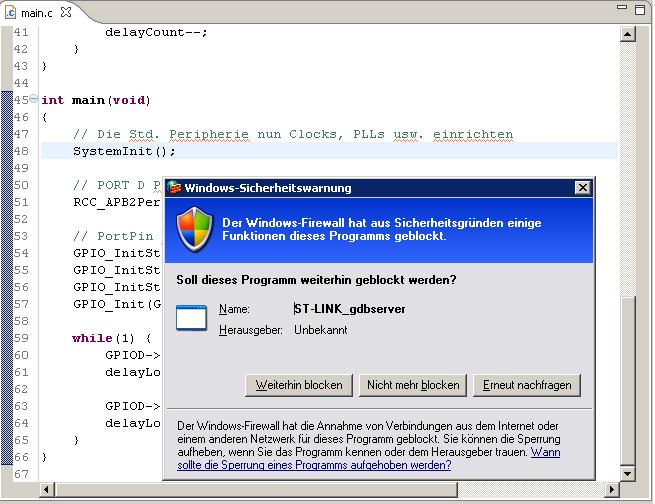Click line number 59 in the gutter
Image resolution: width=655 pixels, height=504 pixels.
click(21, 338)
